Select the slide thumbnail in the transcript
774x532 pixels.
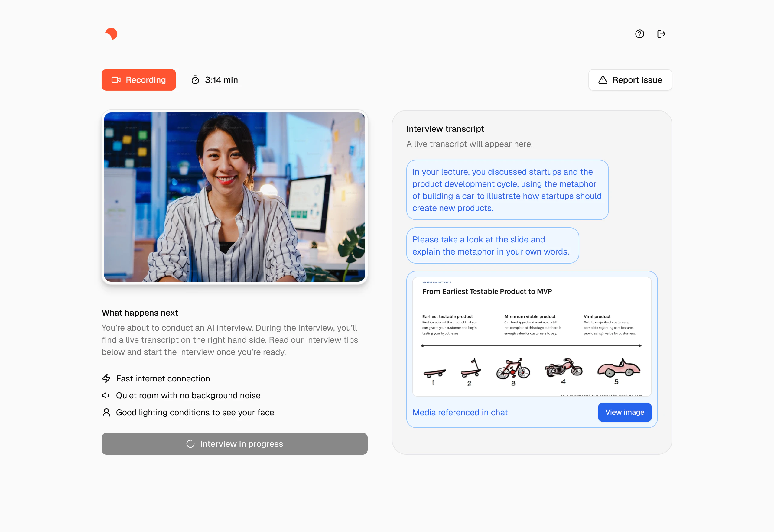[x=532, y=337]
